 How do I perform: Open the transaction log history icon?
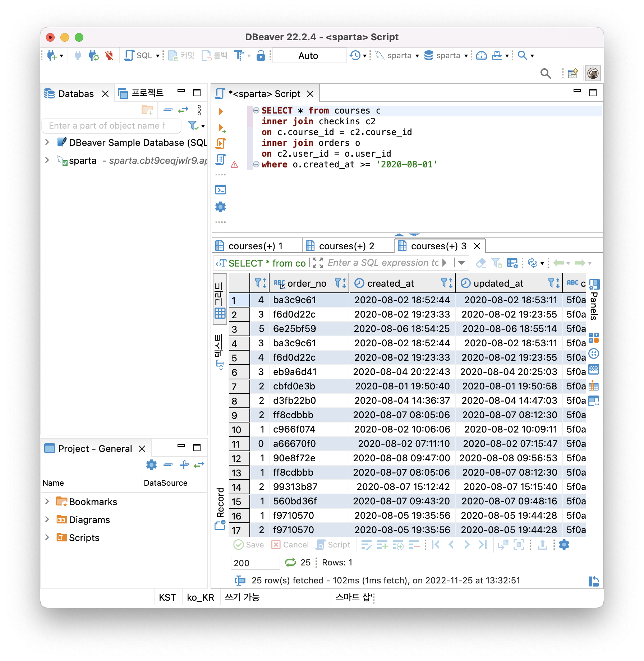click(355, 55)
